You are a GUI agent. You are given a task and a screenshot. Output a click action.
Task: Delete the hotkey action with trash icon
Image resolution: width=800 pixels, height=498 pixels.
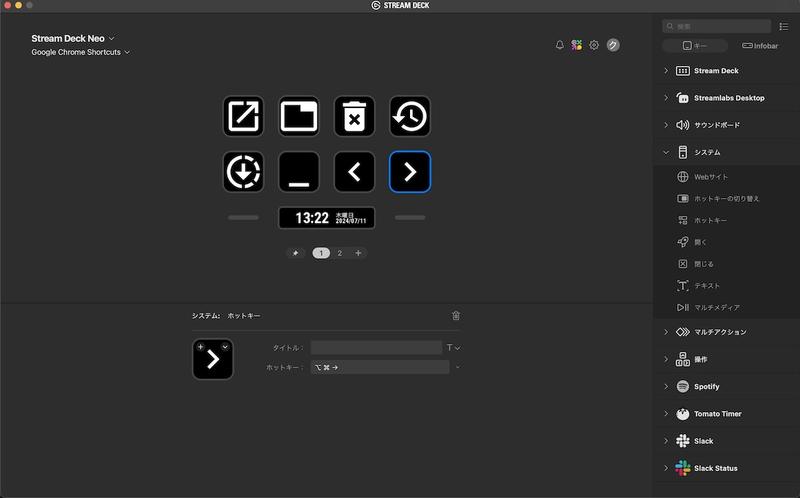456,315
